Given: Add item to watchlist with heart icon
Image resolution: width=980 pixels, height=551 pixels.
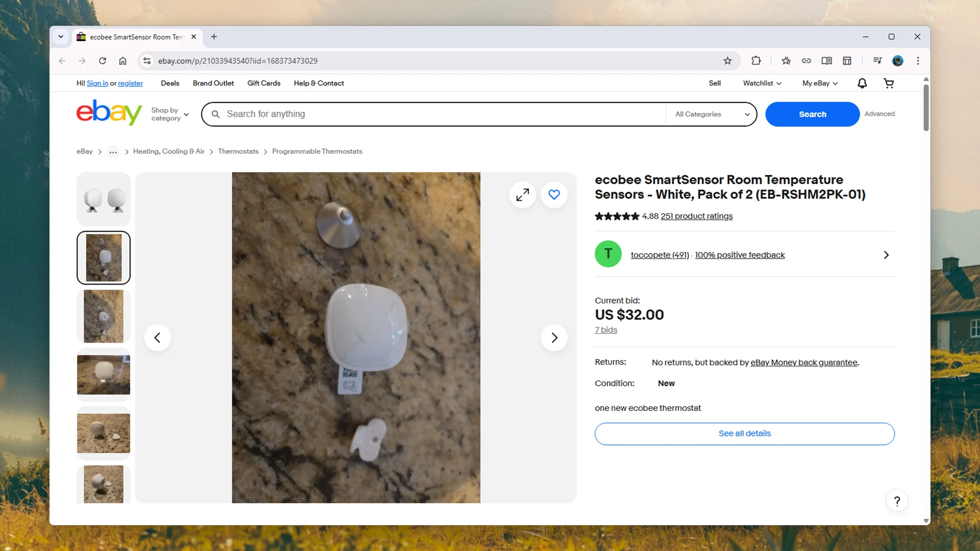Looking at the screenshot, I should coord(554,194).
